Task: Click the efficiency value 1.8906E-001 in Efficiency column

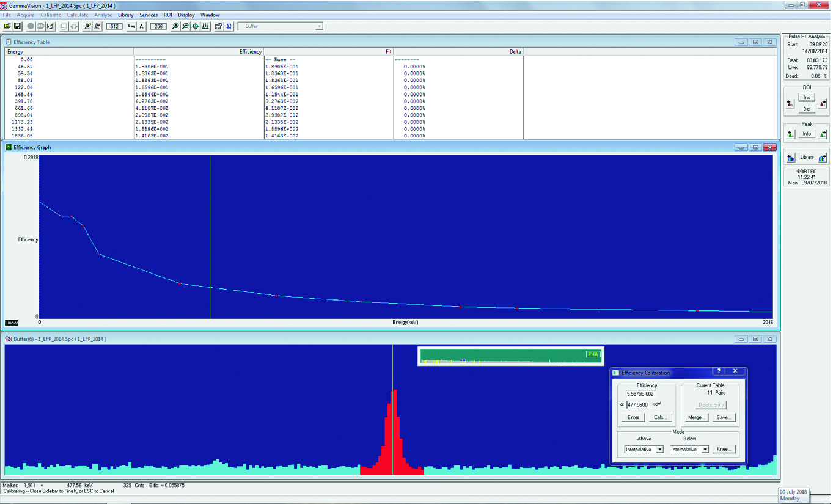Action: [152, 67]
